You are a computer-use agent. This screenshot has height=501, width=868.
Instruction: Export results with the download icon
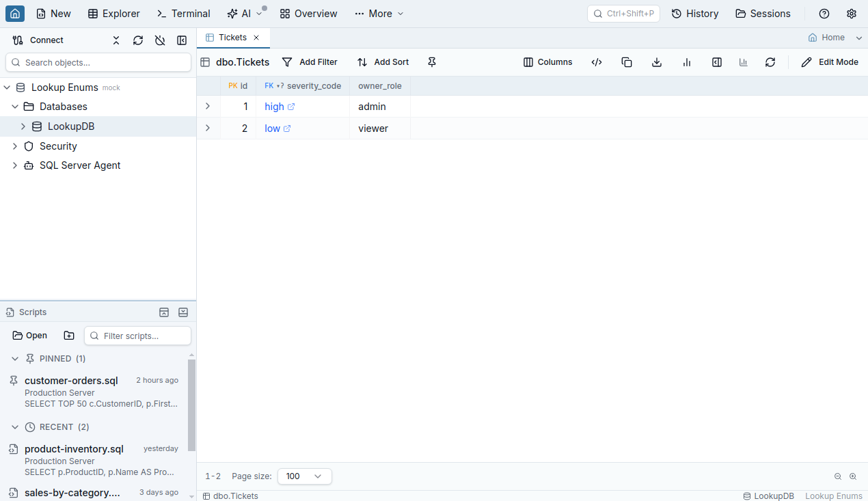(x=657, y=62)
